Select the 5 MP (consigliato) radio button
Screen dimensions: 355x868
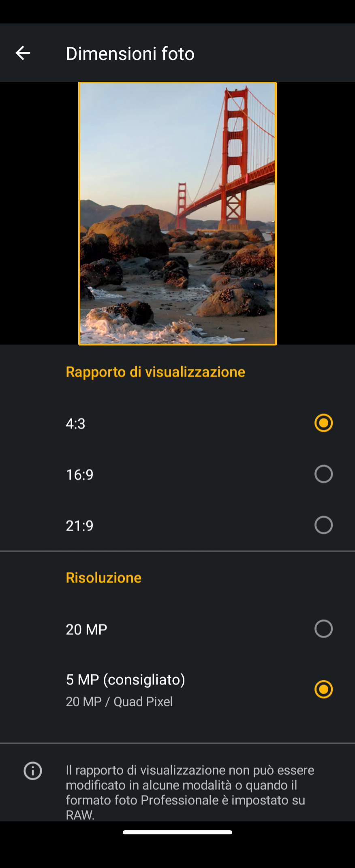pyautogui.click(x=323, y=689)
